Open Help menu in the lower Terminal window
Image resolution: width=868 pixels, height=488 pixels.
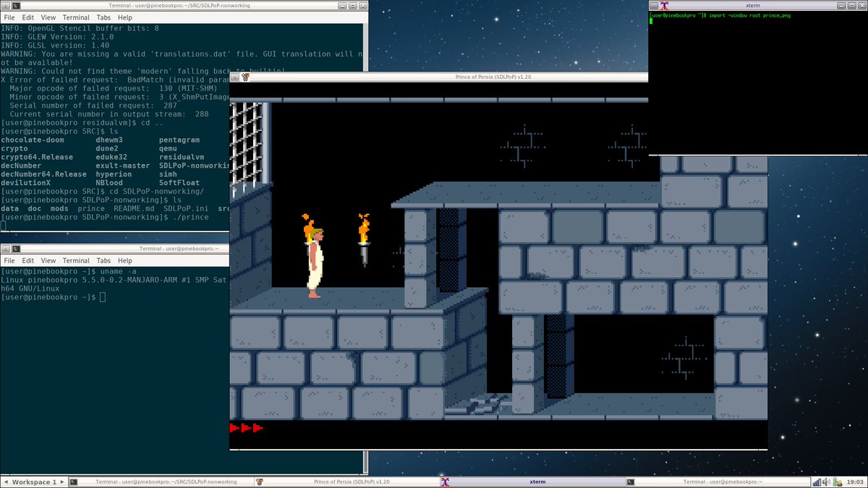coord(125,260)
